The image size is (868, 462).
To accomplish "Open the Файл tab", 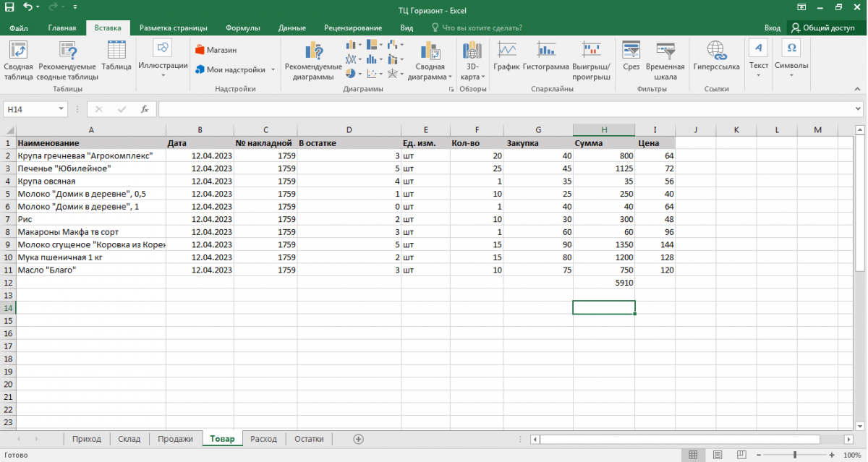I will 19,27.
